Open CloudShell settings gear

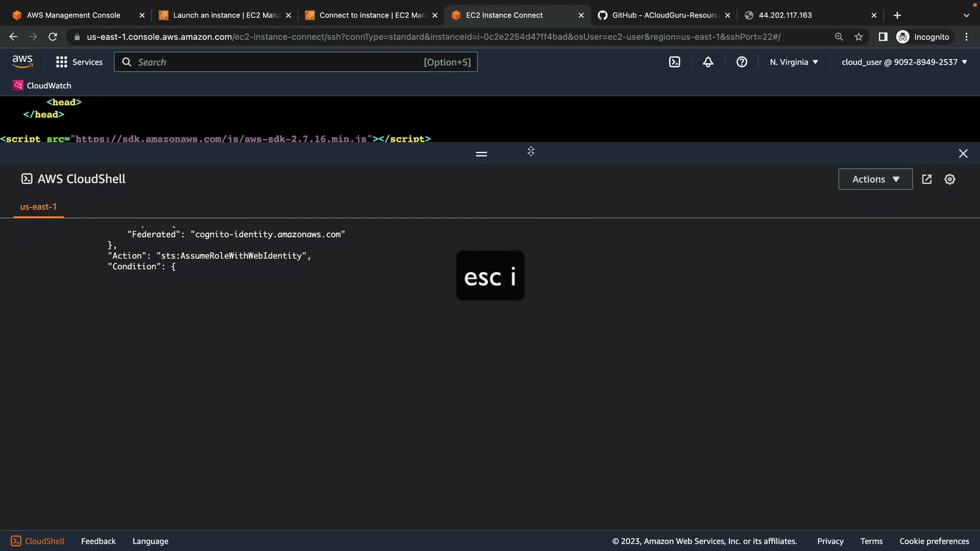(x=949, y=179)
